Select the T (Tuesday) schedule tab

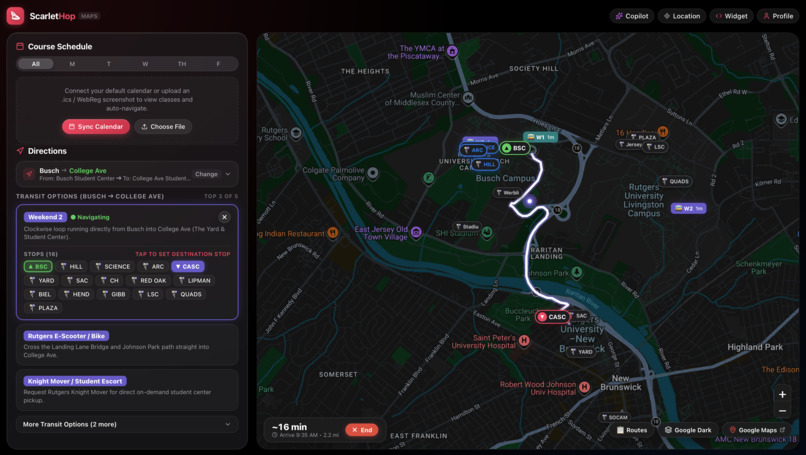[108, 64]
